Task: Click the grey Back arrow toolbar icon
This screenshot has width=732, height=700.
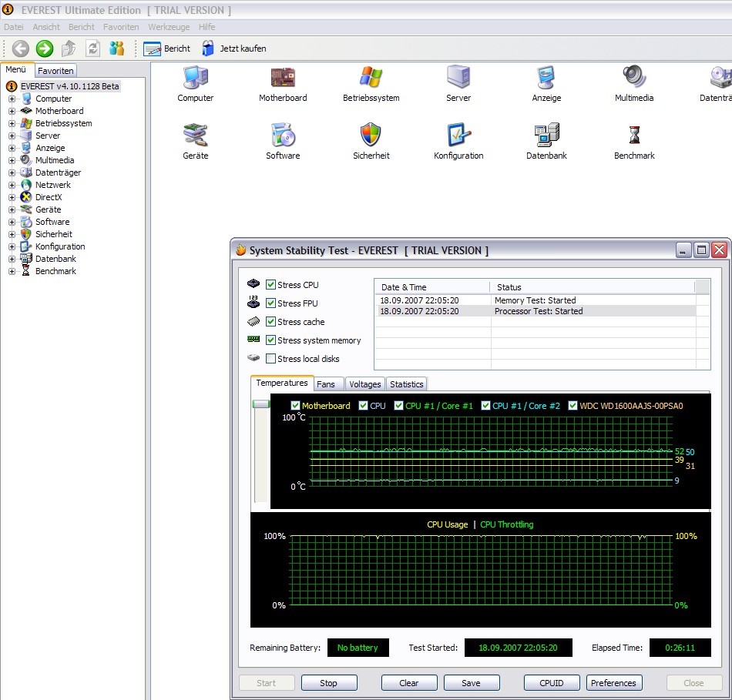Action: (x=21, y=48)
